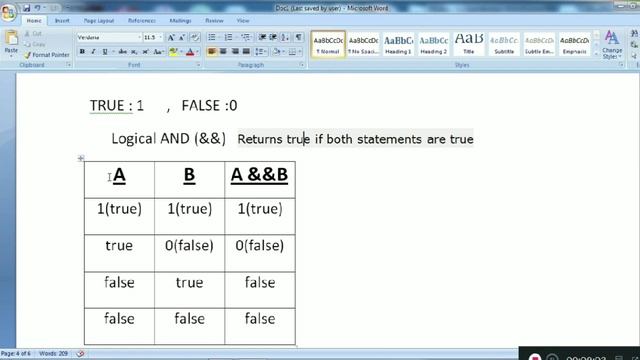This screenshot has height=360, width=640.
Task: Click the 'Logical AND (&&)' heading text
Action: point(169,139)
